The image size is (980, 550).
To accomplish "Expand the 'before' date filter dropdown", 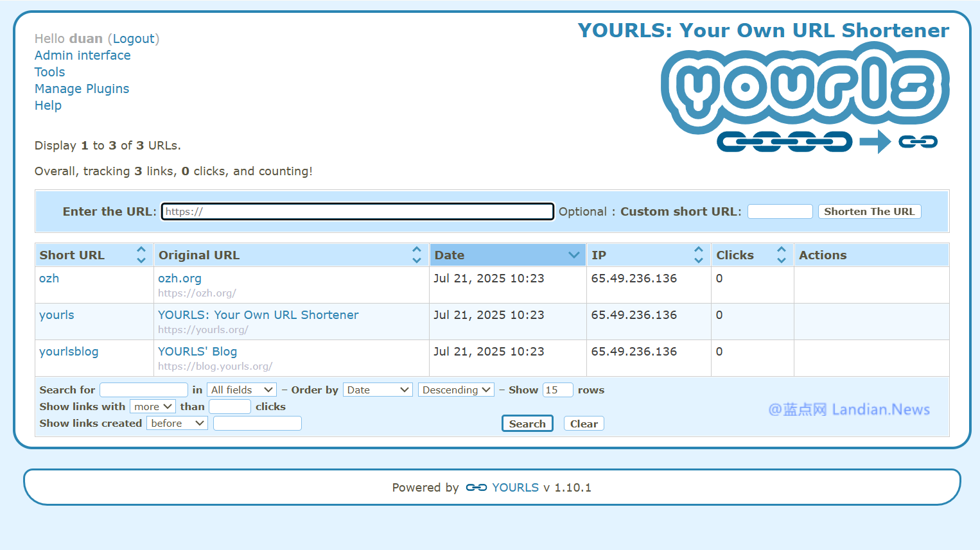I will (177, 424).
